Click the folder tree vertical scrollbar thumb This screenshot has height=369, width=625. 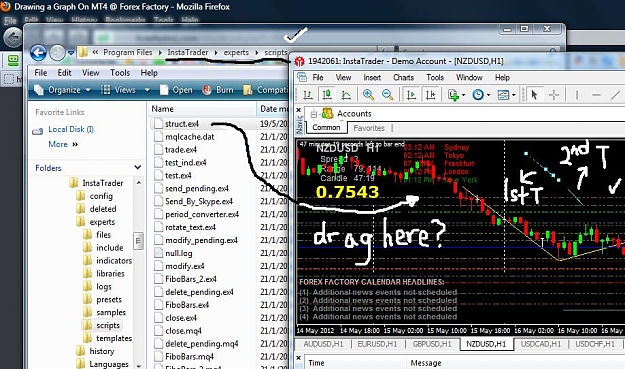[x=138, y=241]
